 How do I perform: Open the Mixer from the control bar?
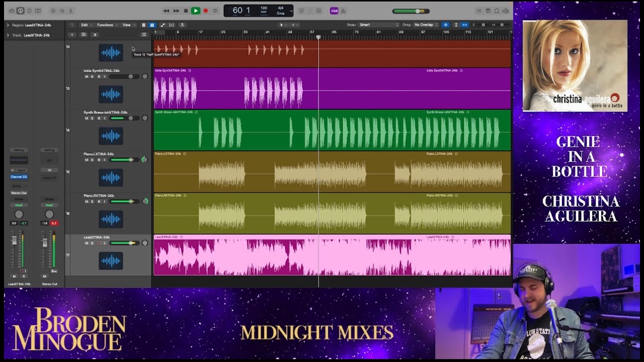[x=62, y=11]
